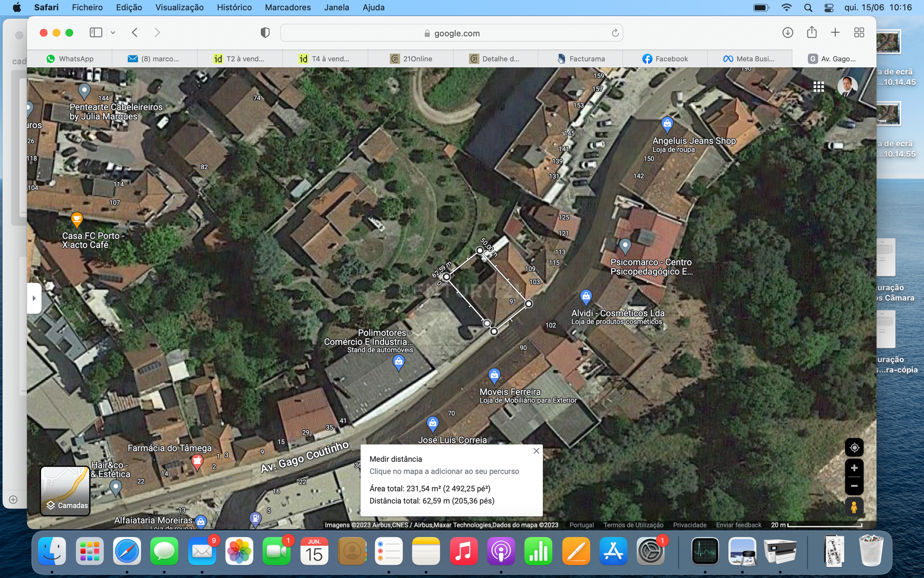Switch to the Meta Busi... tab

(x=750, y=59)
